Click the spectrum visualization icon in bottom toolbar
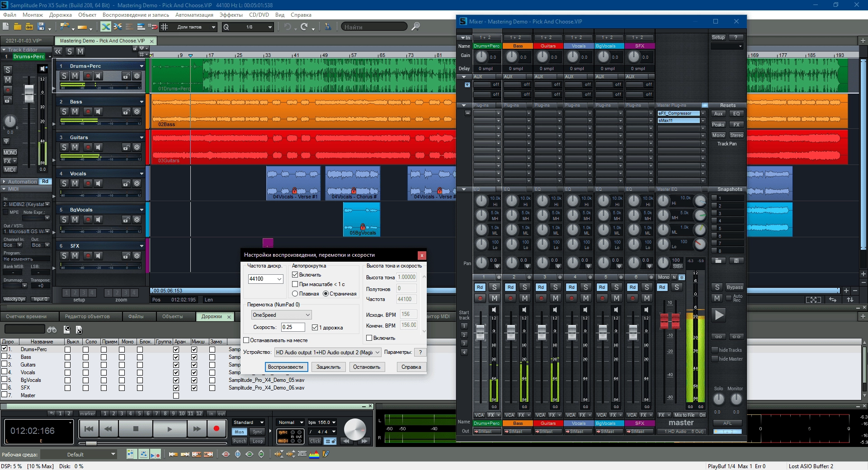The width and height of the screenshot is (868, 470). pos(314,454)
